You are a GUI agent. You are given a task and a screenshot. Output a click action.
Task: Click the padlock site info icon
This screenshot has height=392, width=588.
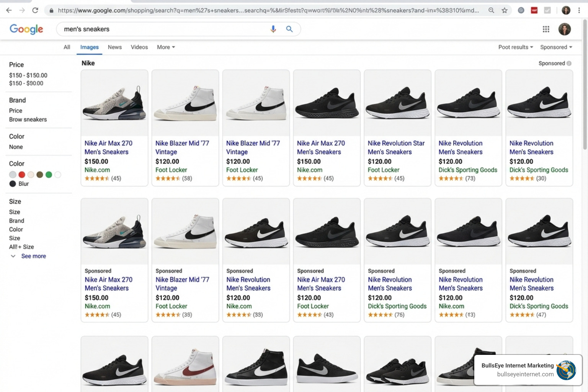(51, 10)
